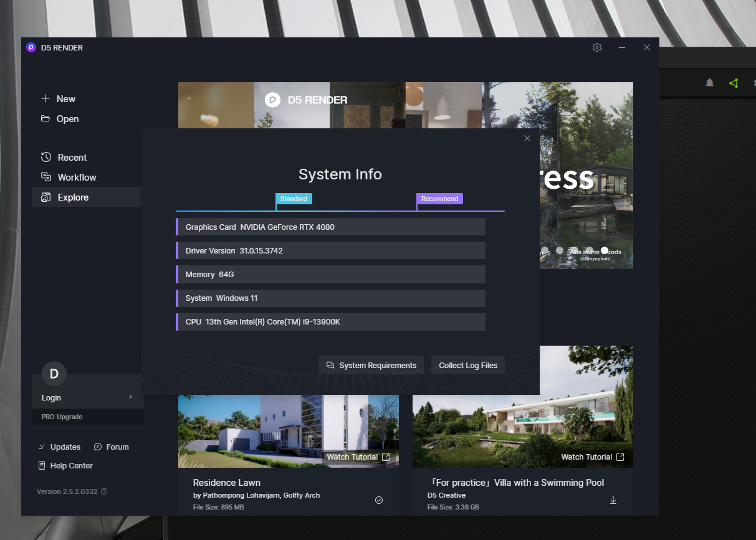Watch Tutorial for Residence Lawn
The width and height of the screenshot is (756, 540).
pos(352,457)
